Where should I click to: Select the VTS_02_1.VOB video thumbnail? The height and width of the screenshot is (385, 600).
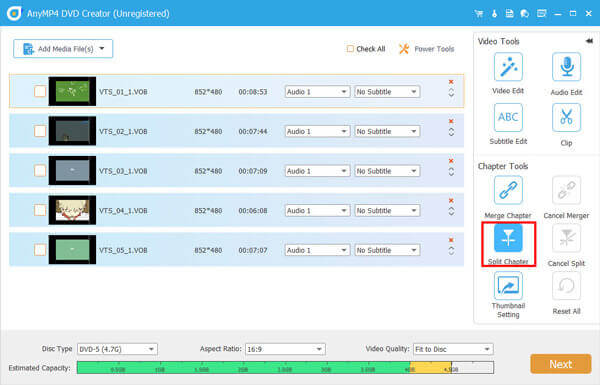click(x=72, y=131)
